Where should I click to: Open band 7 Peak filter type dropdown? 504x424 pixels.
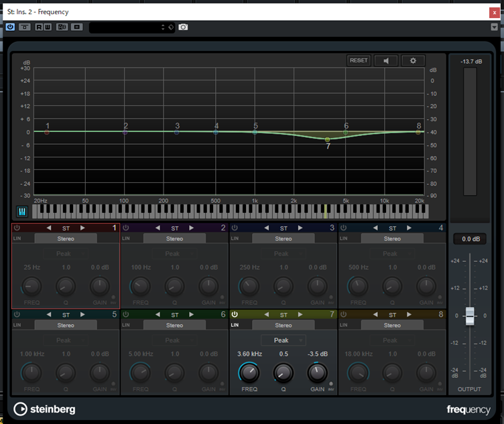(x=283, y=340)
